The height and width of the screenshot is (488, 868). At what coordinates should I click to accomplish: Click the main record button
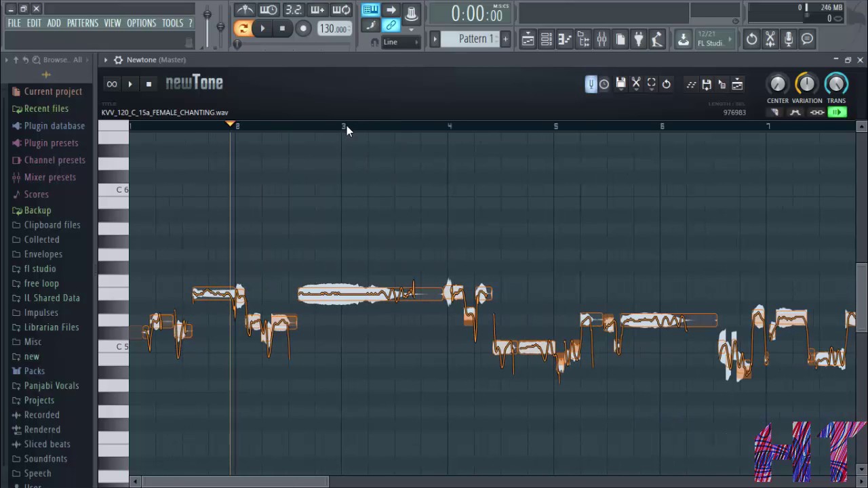[x=303, y=28]
